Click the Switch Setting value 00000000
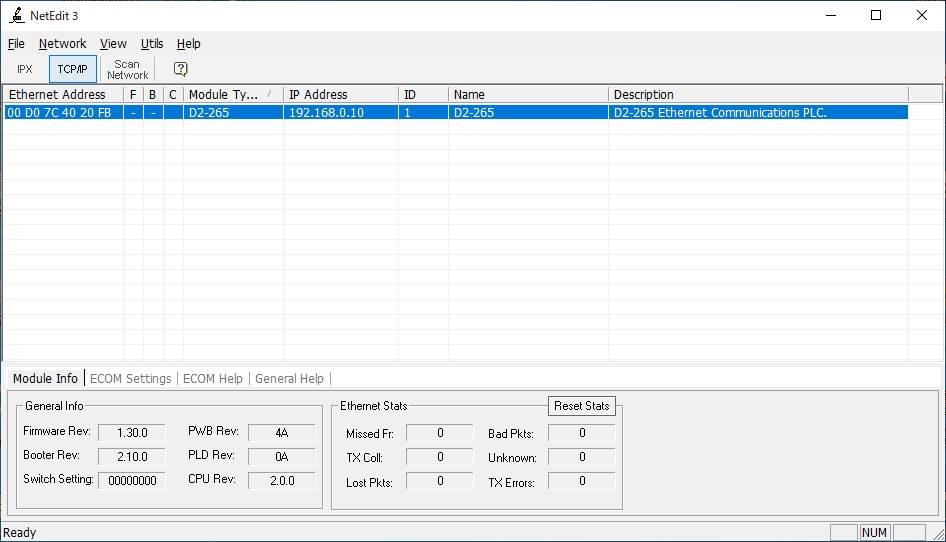This screenshot has height=542, width=946. click(x=132, y=481)
